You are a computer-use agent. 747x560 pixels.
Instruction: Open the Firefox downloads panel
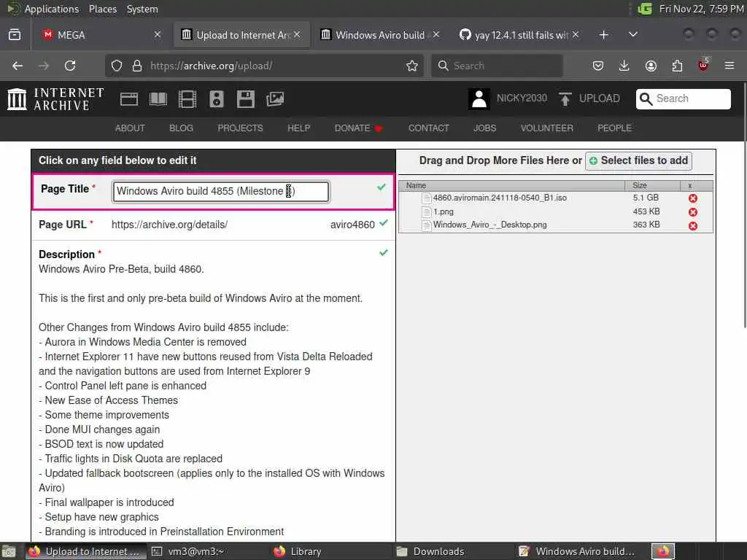[624, 66]
